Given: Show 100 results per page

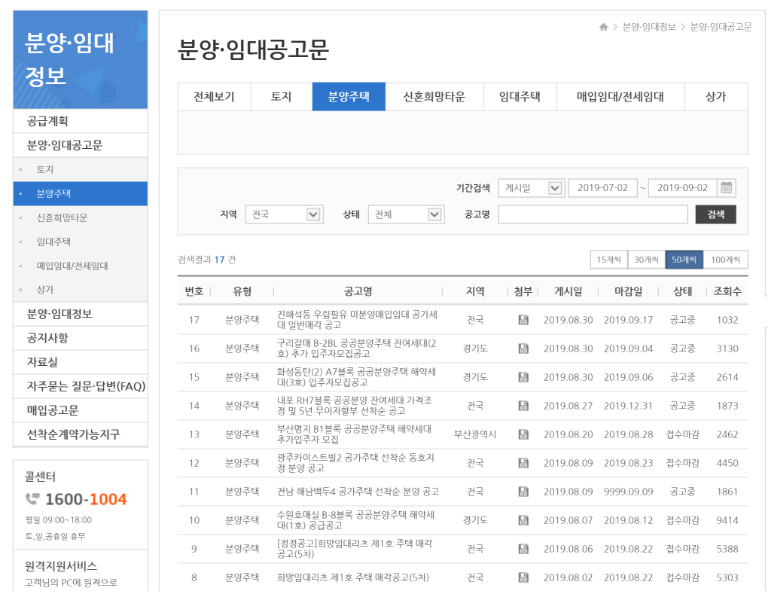Looking at the screenshot, I should (725, 260).
